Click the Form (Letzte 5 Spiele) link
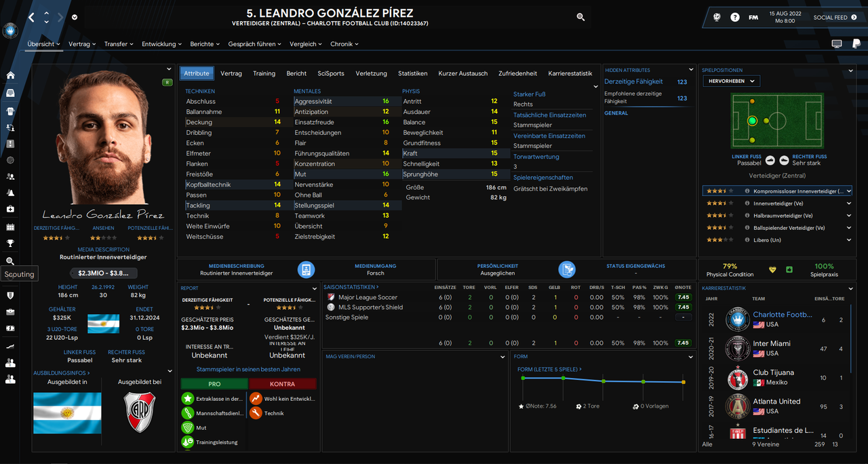The image size is (868, 464). tap(550, 369)
